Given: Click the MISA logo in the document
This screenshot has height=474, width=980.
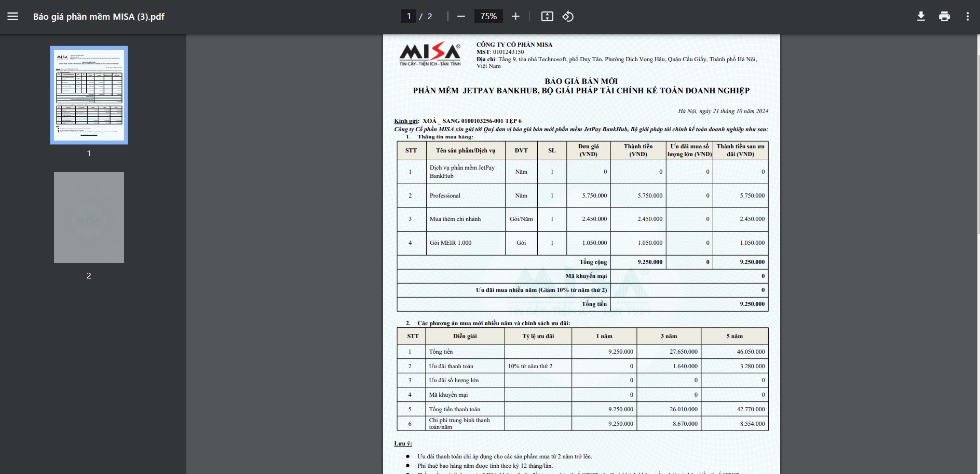Looking at the screenshot, I should point(430,54).
